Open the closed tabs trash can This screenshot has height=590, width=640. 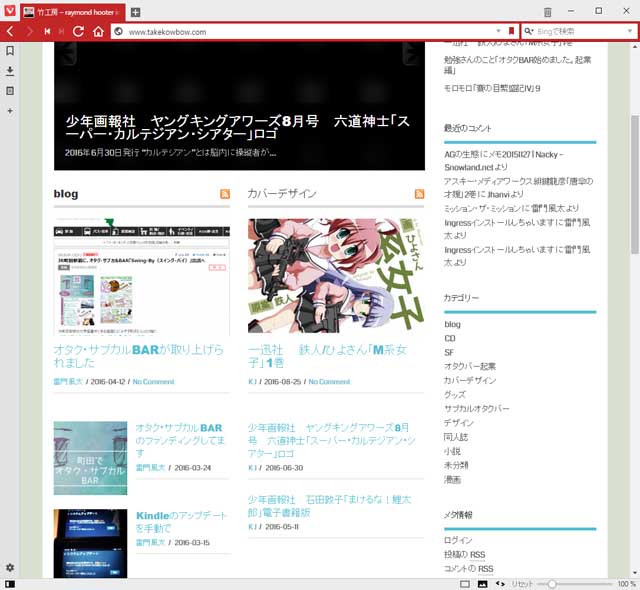tap(547, 12)
